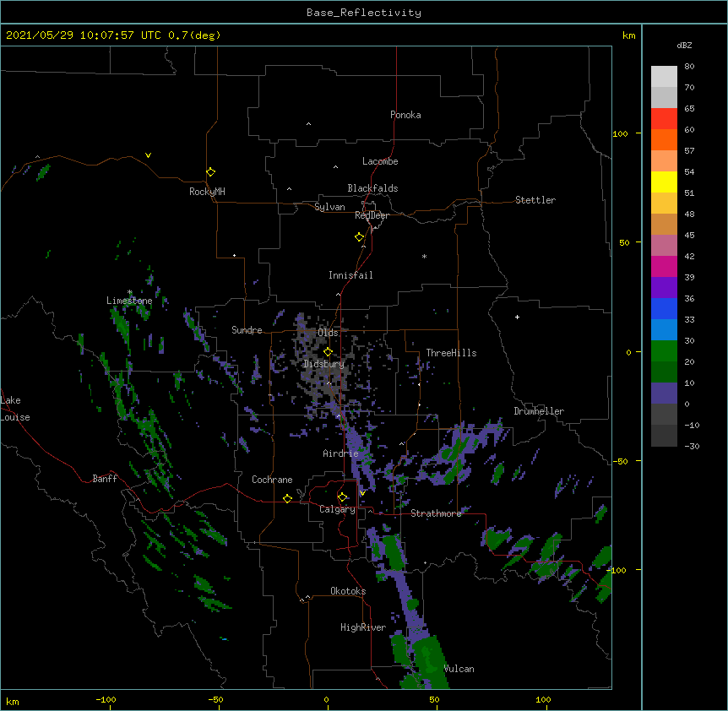The height and width of the screenshot is (711, 728).
Task: Pick the purple 36-39 dBZ legend swatch
Action: 664,287
